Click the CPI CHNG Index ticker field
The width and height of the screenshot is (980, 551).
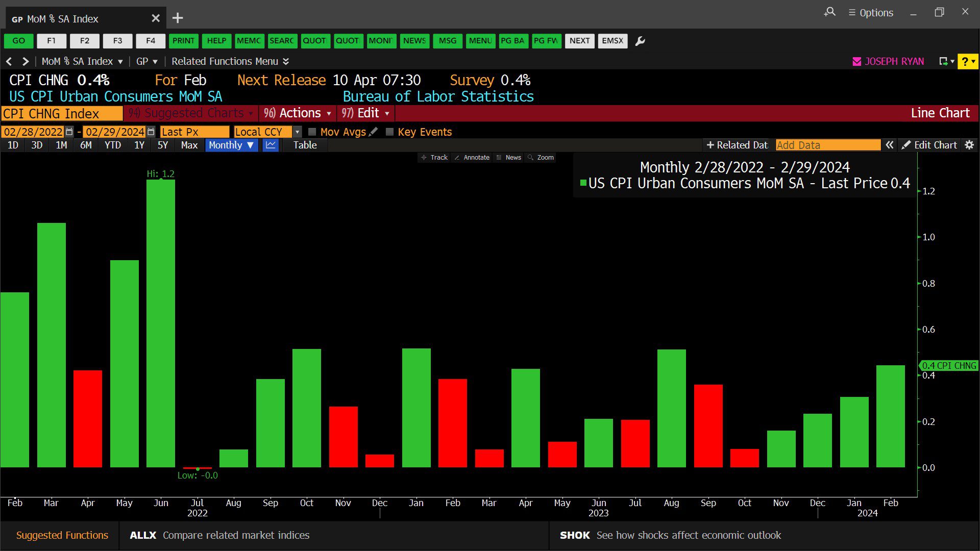62,113
